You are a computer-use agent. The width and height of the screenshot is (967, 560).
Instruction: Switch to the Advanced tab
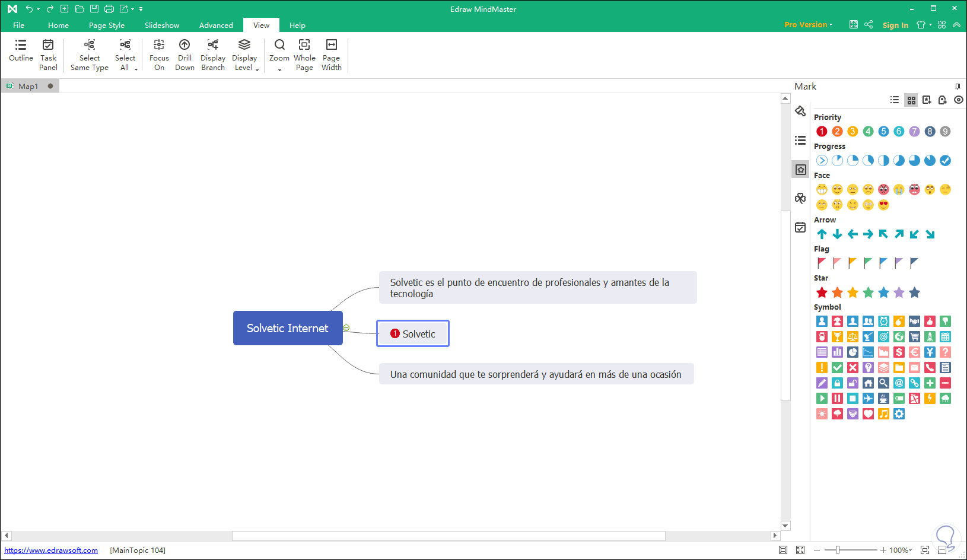(216, 25)
